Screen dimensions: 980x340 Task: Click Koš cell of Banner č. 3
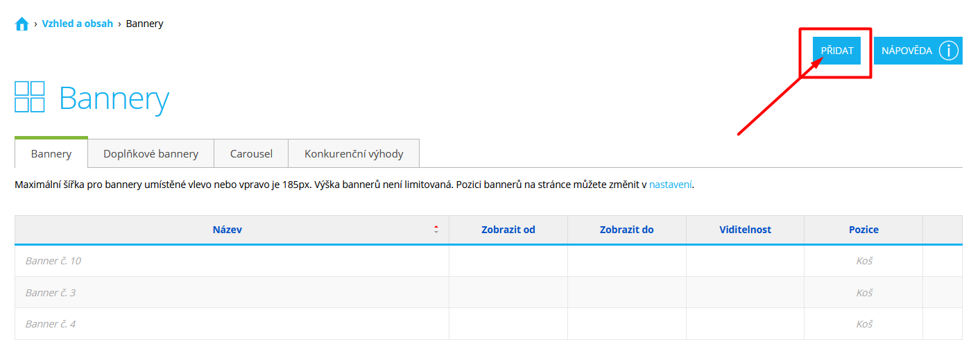pyautogui.click(x=863, y=293)
